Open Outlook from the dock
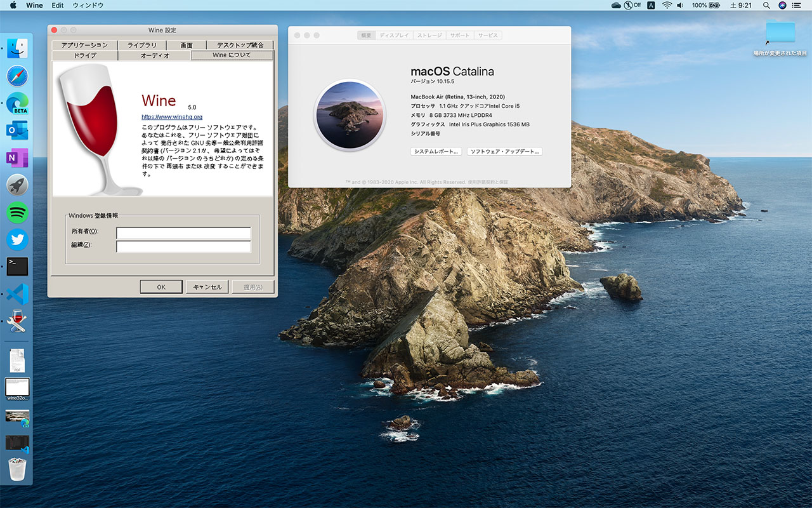This screenshot has height=508, width=812. click(x=17, y=131)
